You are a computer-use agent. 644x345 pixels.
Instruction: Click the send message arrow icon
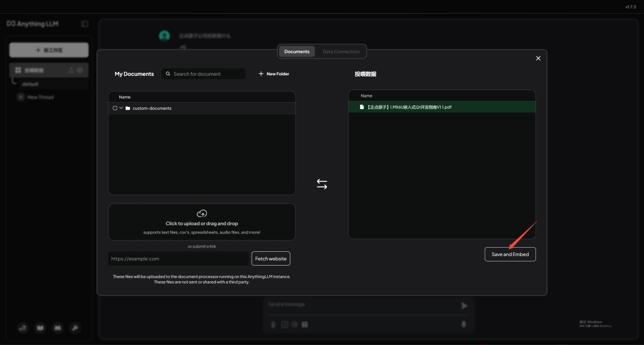pyautogui.click(x=464, y=306)
